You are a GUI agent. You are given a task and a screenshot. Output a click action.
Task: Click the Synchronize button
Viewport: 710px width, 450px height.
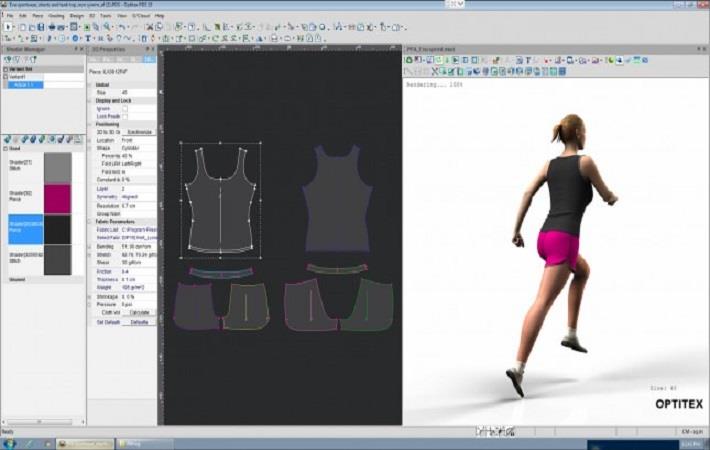point(139,132)
